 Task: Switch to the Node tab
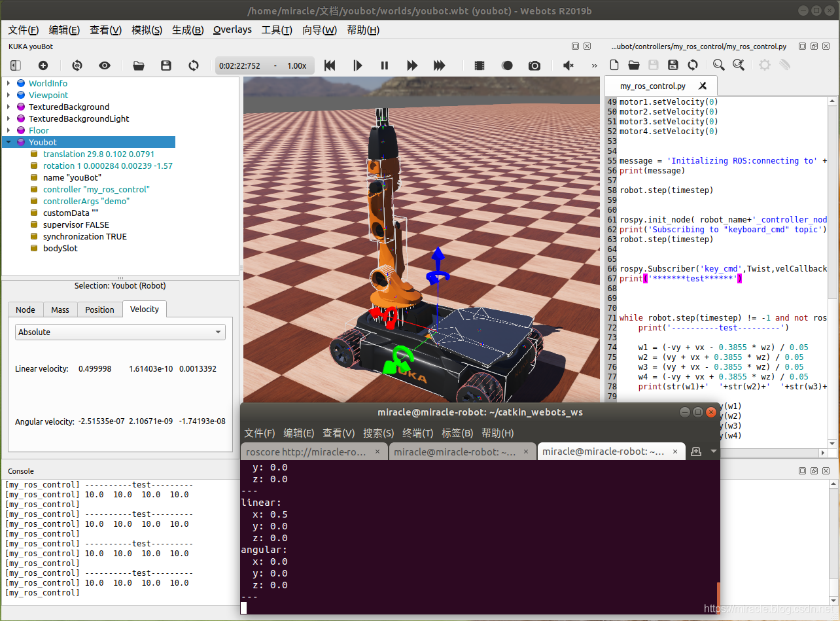point(26,310)
